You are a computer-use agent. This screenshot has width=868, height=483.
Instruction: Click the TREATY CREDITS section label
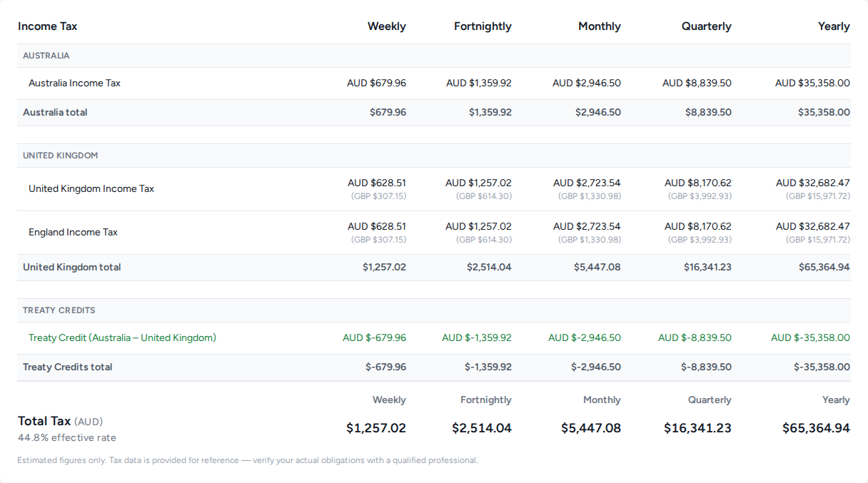coord(59,310)
